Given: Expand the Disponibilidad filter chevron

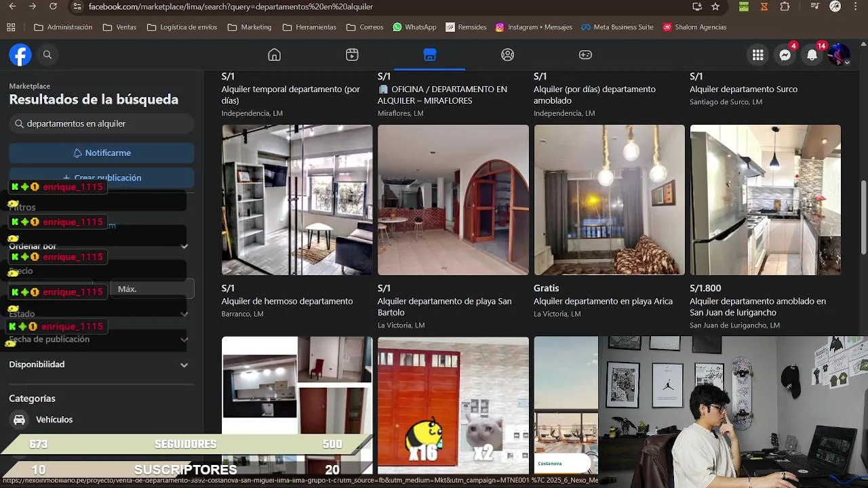Looking at the screenshot, I should pos(184,365).
